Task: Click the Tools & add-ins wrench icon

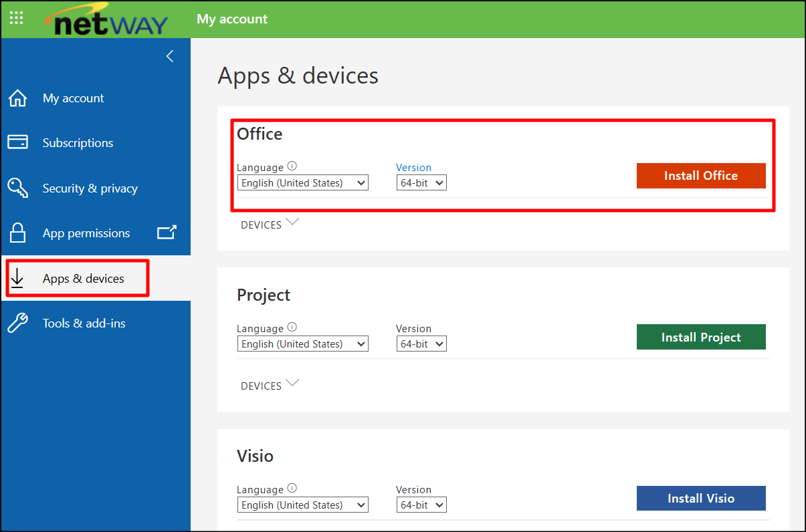Action: coord(17,323)
